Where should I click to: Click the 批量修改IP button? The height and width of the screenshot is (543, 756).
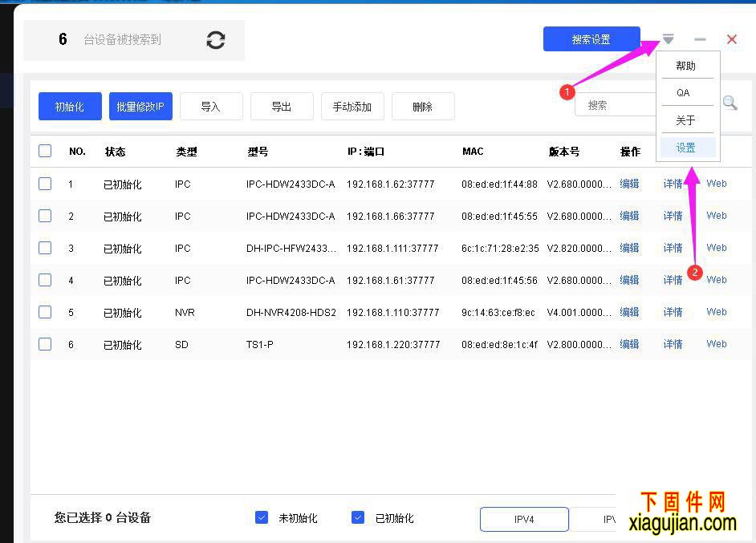click(140, 106)
